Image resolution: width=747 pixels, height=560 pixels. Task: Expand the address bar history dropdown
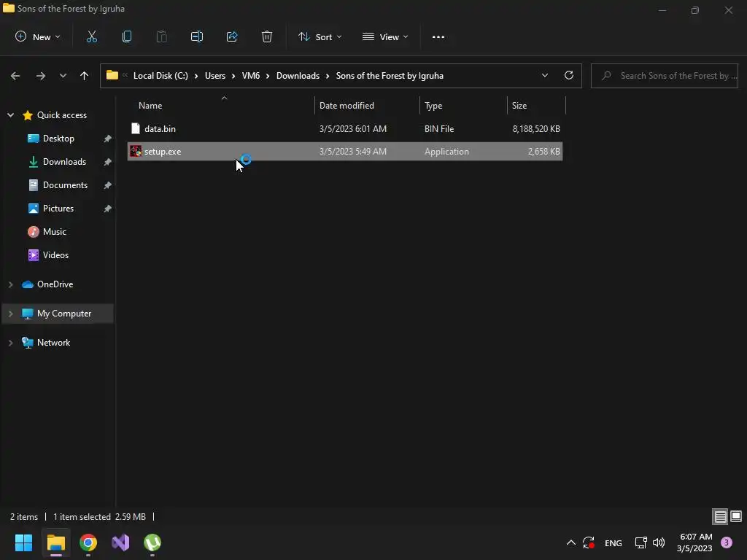coord(544,76)
